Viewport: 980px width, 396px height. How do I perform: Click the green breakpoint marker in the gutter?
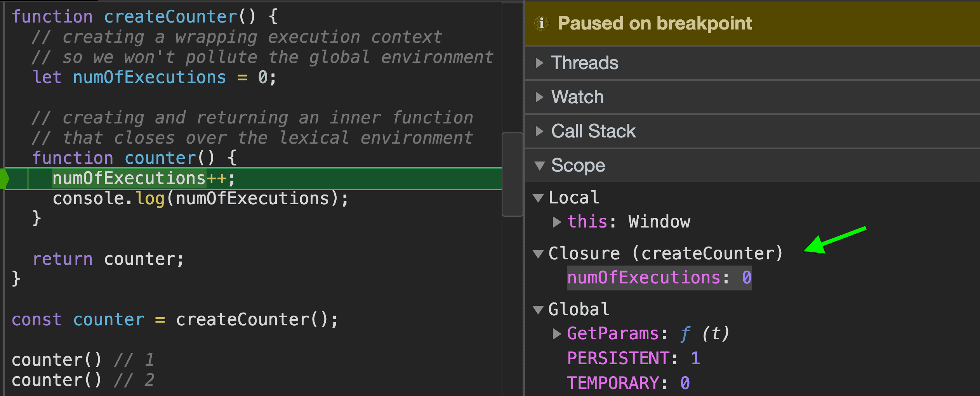pos(5,179)
